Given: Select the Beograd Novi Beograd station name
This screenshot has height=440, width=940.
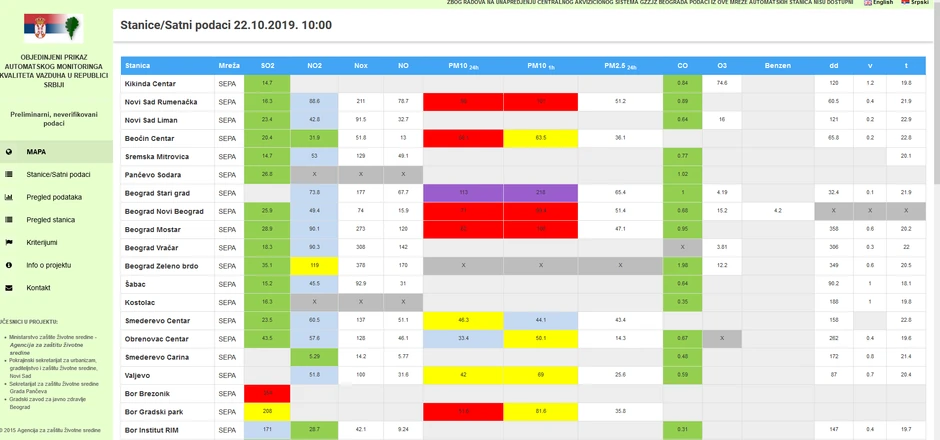Looking at the screenshot, I should [x=164, y=212].
